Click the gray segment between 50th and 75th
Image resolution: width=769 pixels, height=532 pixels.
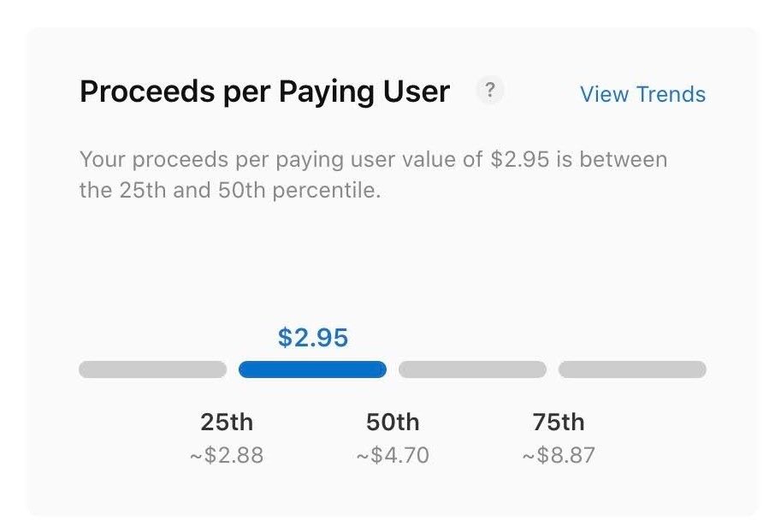472,369
